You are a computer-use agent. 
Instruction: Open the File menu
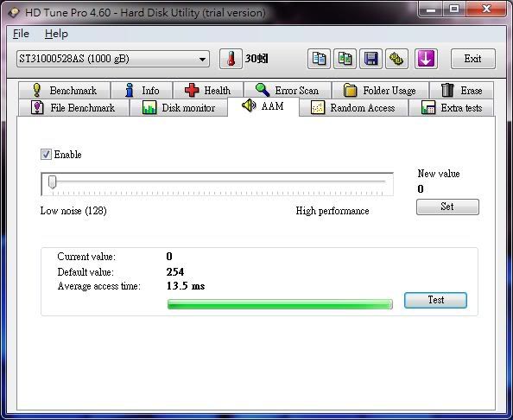tap(21, 34)
